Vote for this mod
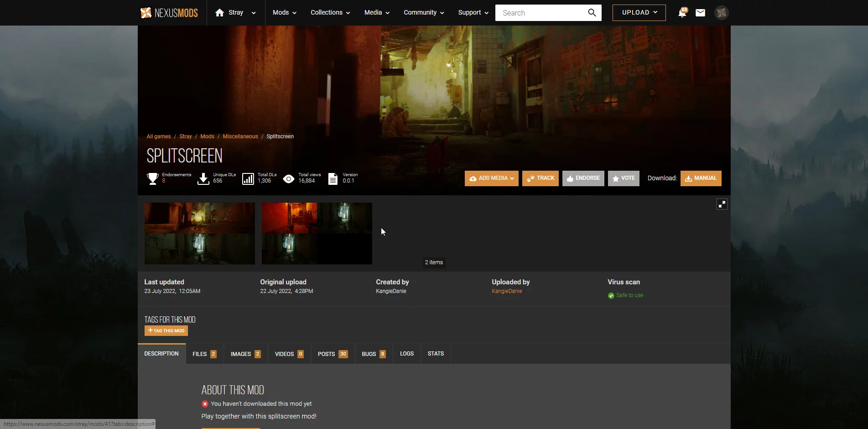 624,178
